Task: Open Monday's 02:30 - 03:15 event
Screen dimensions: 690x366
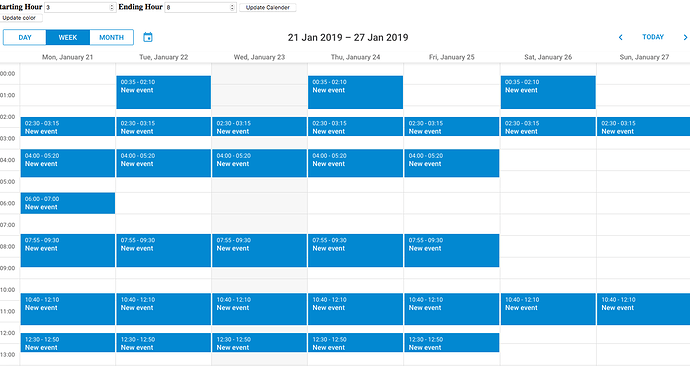Action: [67, 127]
